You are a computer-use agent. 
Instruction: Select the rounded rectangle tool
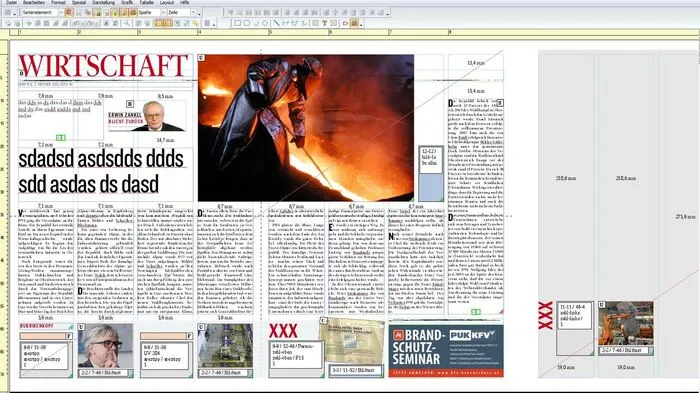(x=247, y=23)
